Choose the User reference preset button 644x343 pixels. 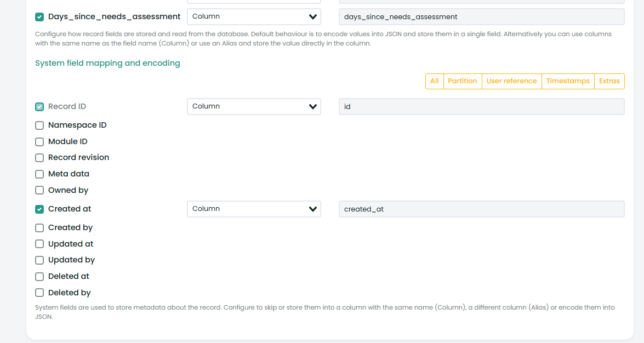pyautogui.click(x=511, y=81)
